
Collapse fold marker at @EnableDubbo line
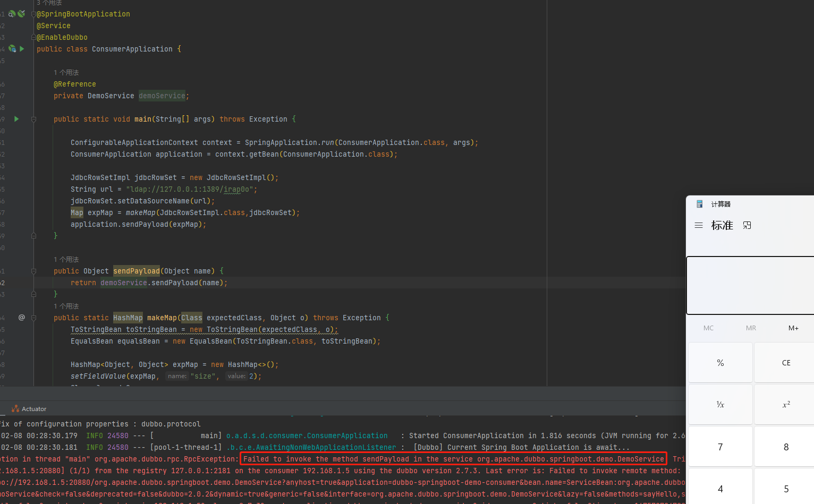pyautogui.click(x=33, y=37)
